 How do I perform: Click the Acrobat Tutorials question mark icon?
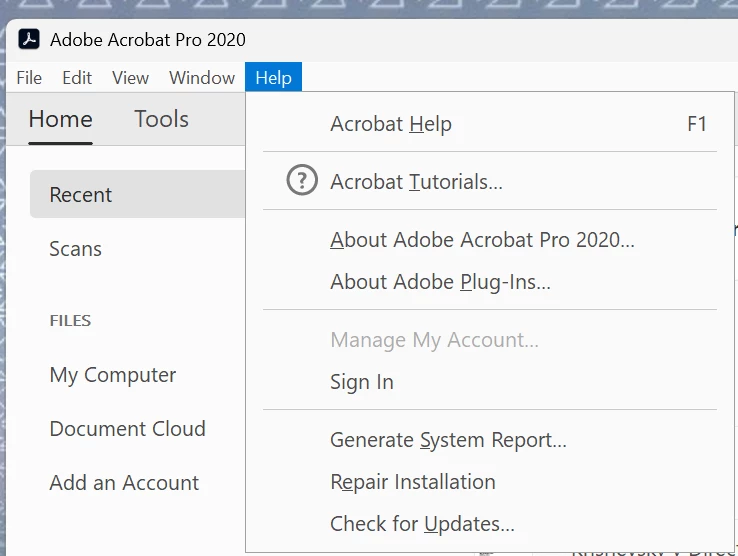coord(301,181)
